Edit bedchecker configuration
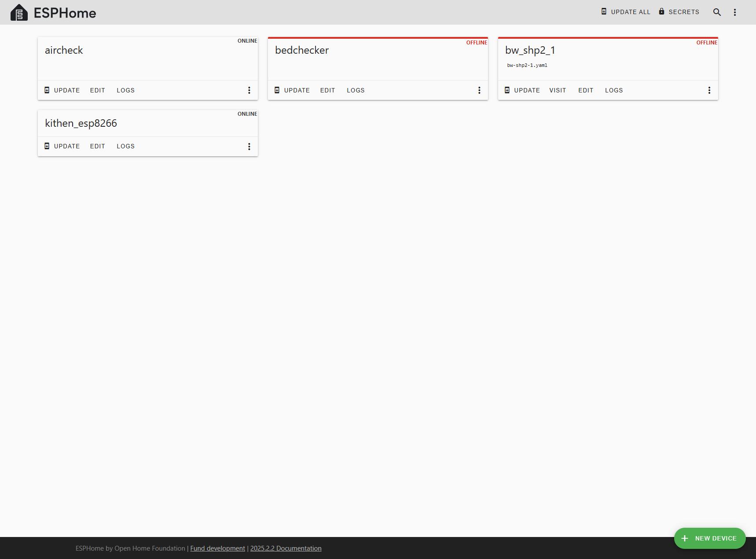756x559 pixels. (328, 90)
